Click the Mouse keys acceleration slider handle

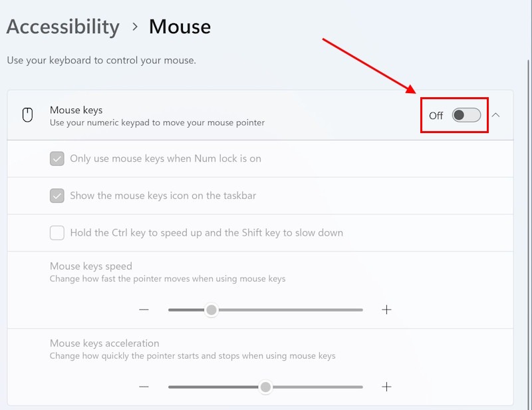265,387
